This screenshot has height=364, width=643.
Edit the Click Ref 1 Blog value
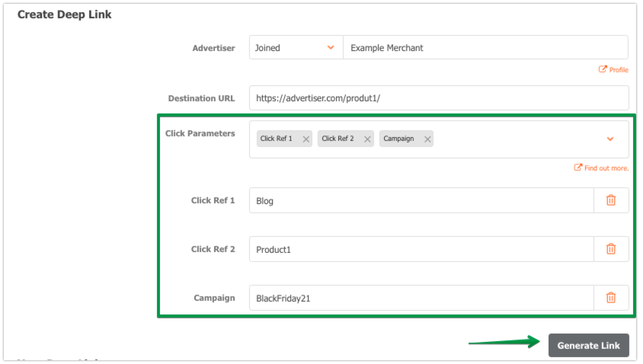coord(421,201)
